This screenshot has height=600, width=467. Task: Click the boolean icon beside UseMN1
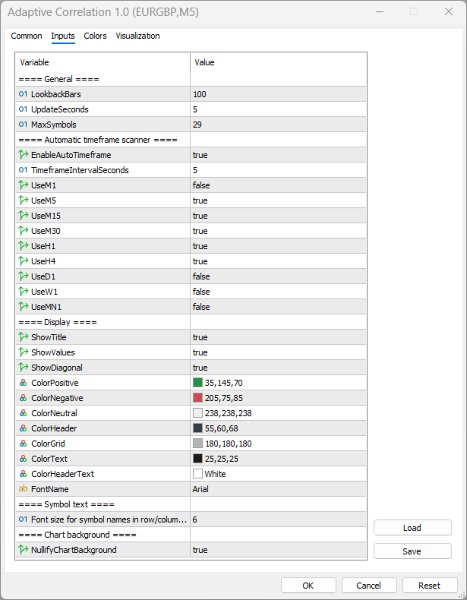(x=23, y=307)
